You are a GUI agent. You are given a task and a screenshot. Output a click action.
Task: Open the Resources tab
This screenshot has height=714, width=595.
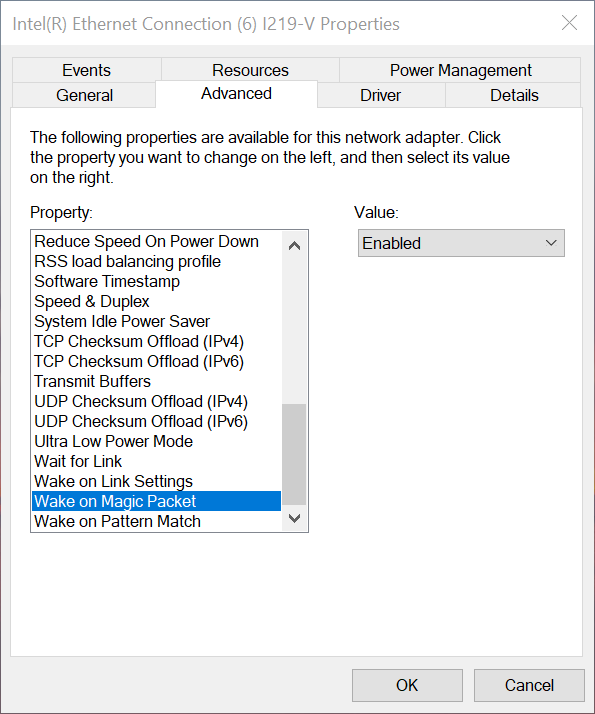pos(250,70)
